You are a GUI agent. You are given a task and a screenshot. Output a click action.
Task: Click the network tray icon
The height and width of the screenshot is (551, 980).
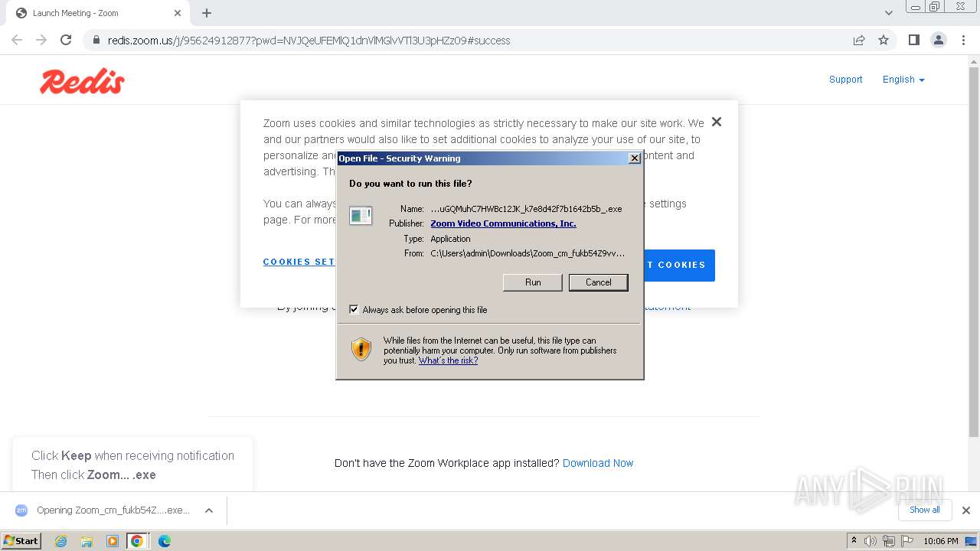coord(889,541)
